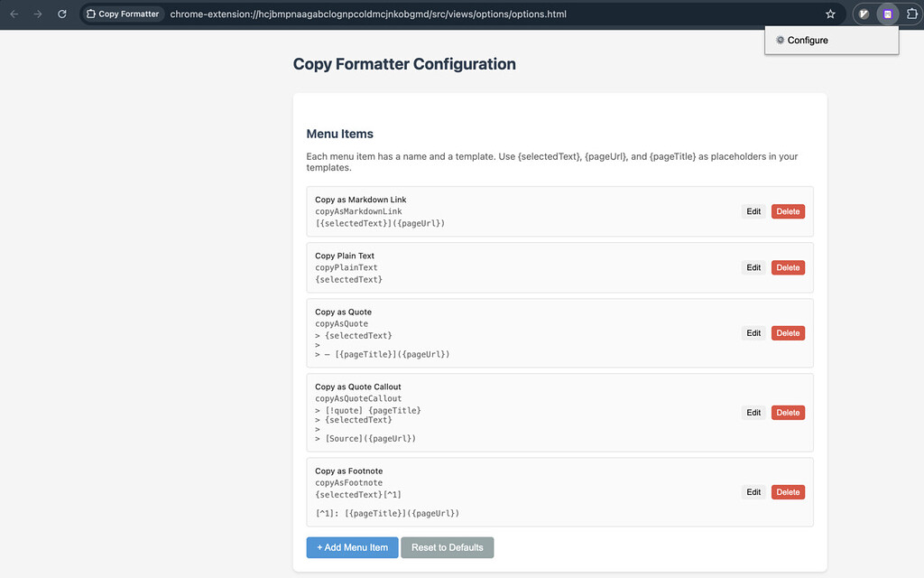Click the gear icon beside Configure
Viewport: 924px width, 578px height.
point(780,40)
